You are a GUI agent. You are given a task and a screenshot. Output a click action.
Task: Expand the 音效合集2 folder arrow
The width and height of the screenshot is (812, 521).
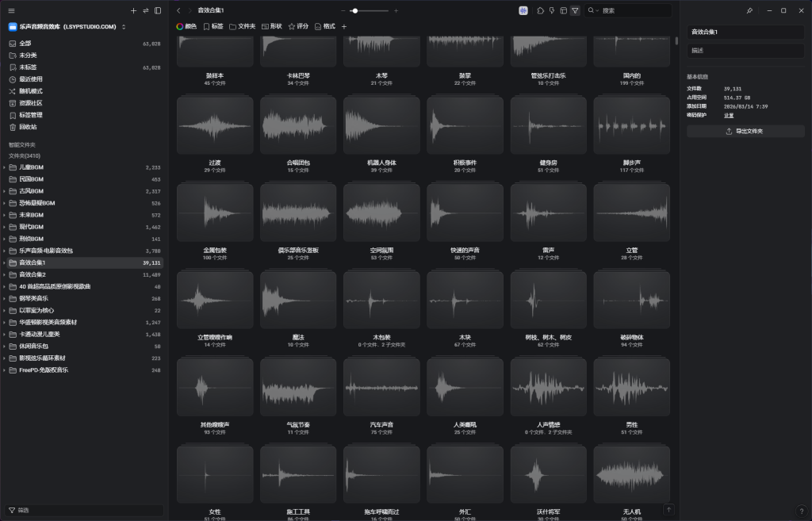pyautogui.click(x=5, y=274)
